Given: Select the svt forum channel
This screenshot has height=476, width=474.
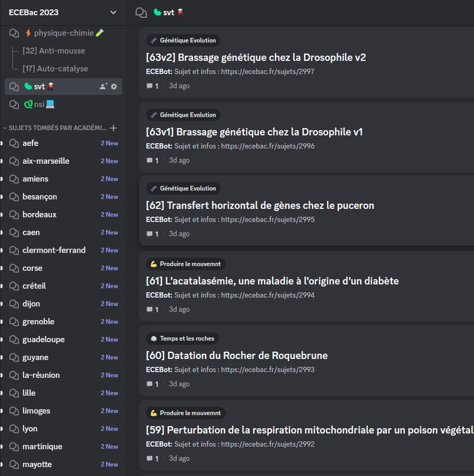Looking at the screenshot, I should point(64,87).
